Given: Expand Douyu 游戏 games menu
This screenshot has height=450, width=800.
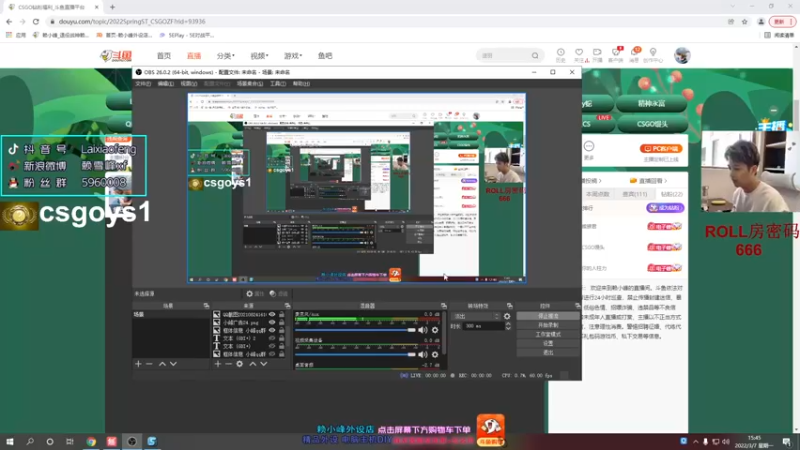Looking at the screenshot, I should tap(293, 56).
